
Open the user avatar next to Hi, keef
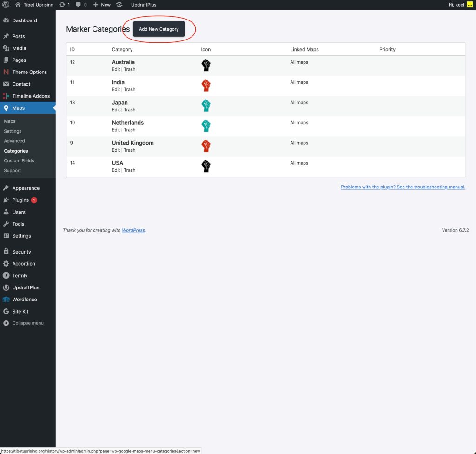click(469, 5)
